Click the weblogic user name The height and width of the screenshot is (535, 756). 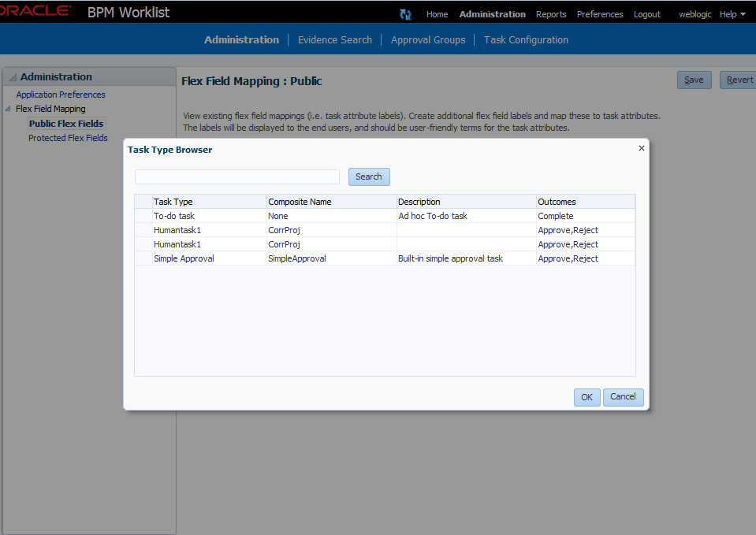(x=695, y=14)
